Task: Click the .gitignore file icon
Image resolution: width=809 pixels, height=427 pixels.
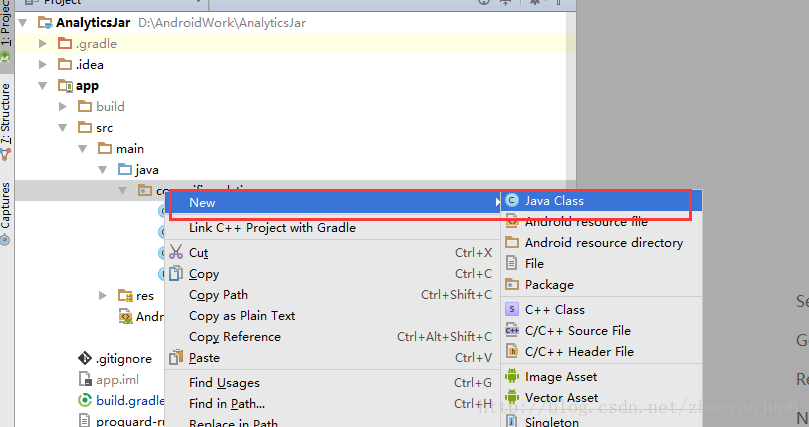Action: click(85, 358)
